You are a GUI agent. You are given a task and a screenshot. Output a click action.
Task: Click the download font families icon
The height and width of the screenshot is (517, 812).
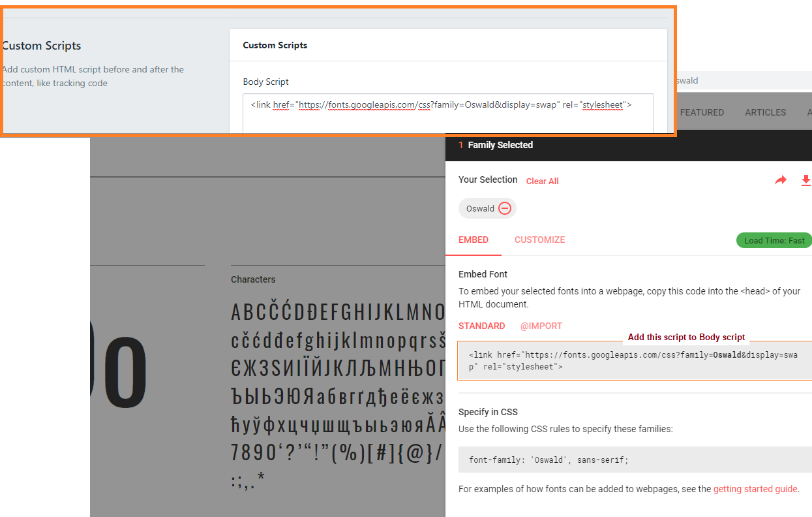click(805, 180)
